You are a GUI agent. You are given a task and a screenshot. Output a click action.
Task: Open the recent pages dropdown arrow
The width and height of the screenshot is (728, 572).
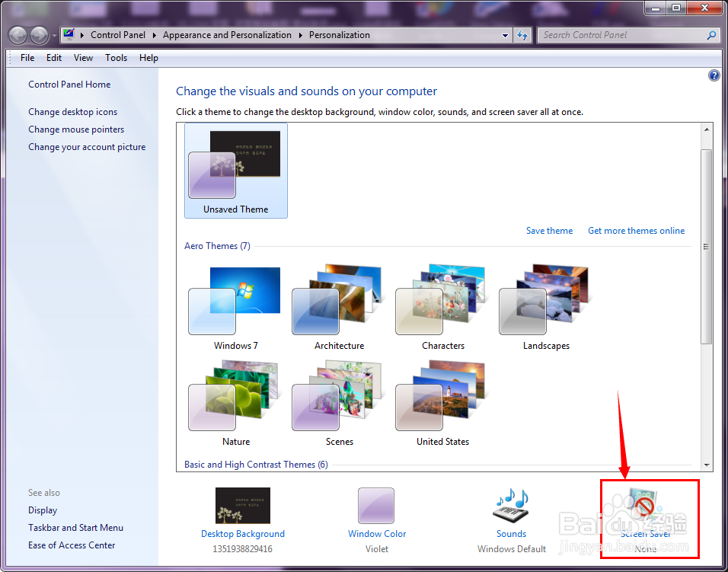pyautogui.click(x=54, y=36)
